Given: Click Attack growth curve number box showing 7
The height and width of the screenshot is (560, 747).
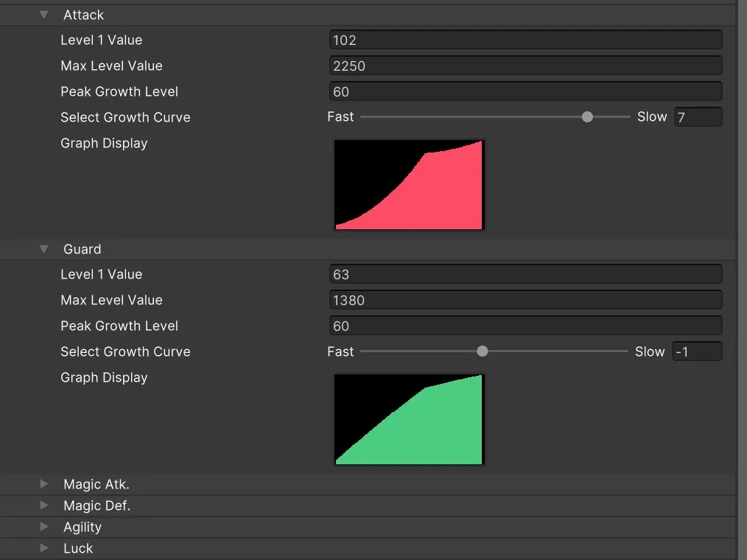Looking at the screenshot, I should pyautogui.click(x=698, y=117).
